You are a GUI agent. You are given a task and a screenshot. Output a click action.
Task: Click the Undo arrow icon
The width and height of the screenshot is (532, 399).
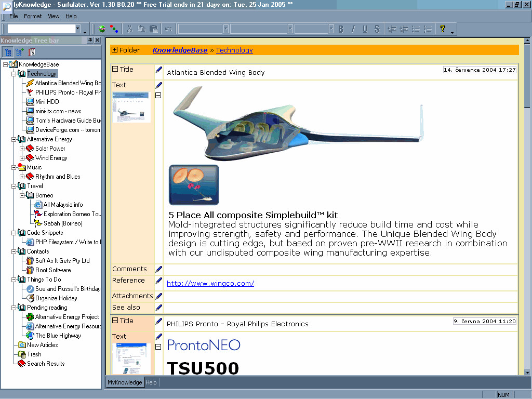[168, 29]
